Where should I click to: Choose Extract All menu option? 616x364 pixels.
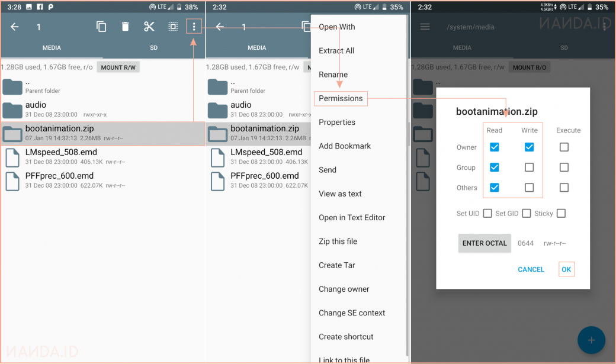tap(336, 51)
